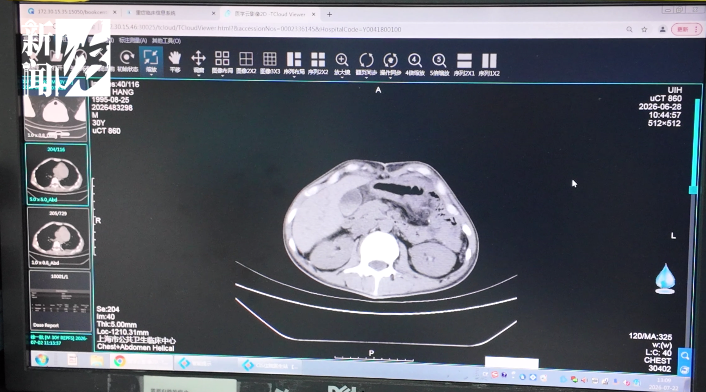Select series thumbnail 204/116

57,174
